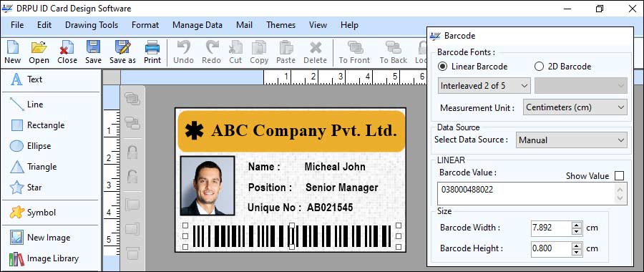Click the lower padlock icon beside canvas
This screenshot has height=272, width=644.
click(132, 176)
